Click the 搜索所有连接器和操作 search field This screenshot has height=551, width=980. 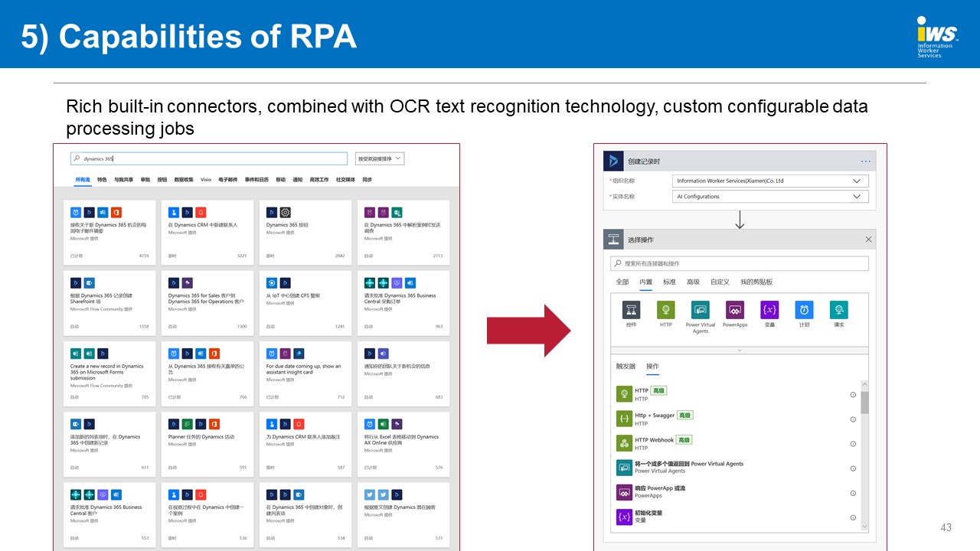click(x=740, y=263)
